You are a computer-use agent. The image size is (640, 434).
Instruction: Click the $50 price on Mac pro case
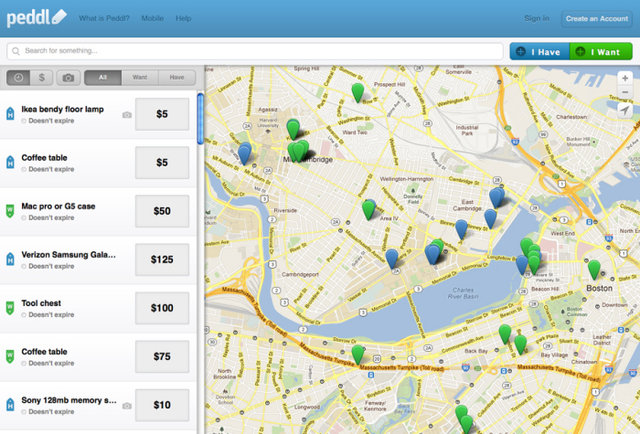[162, 211]
